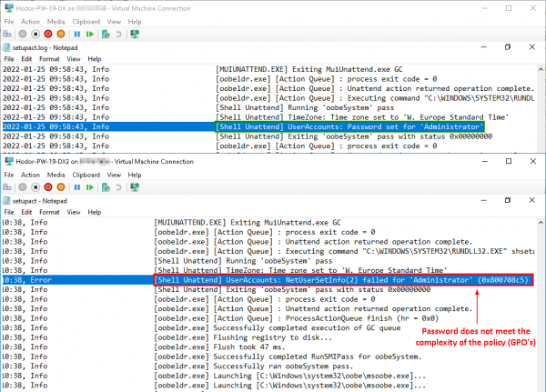Open Clipboard menu of Hodor-PW-19-DX2 VM window

[x=86, y=175]
